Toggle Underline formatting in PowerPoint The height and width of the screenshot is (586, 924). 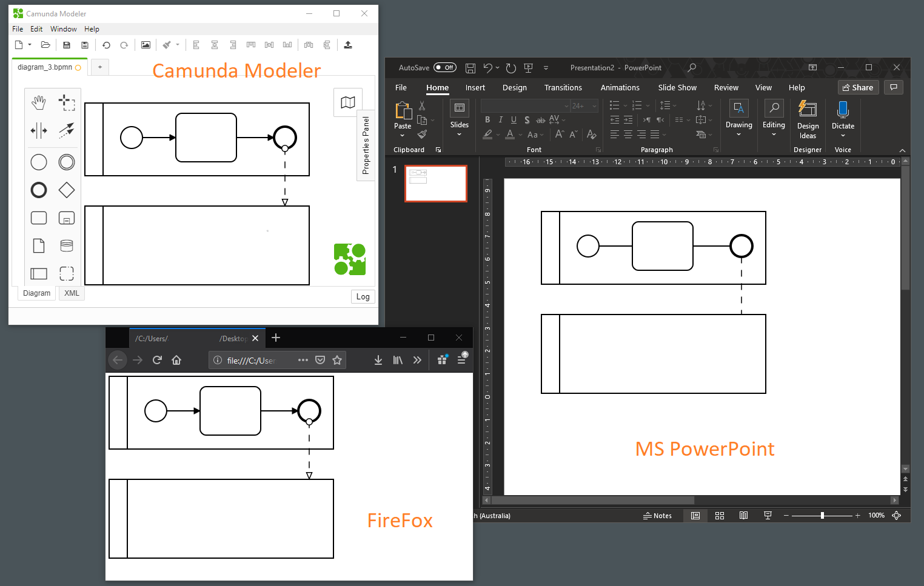pos(514,120)
